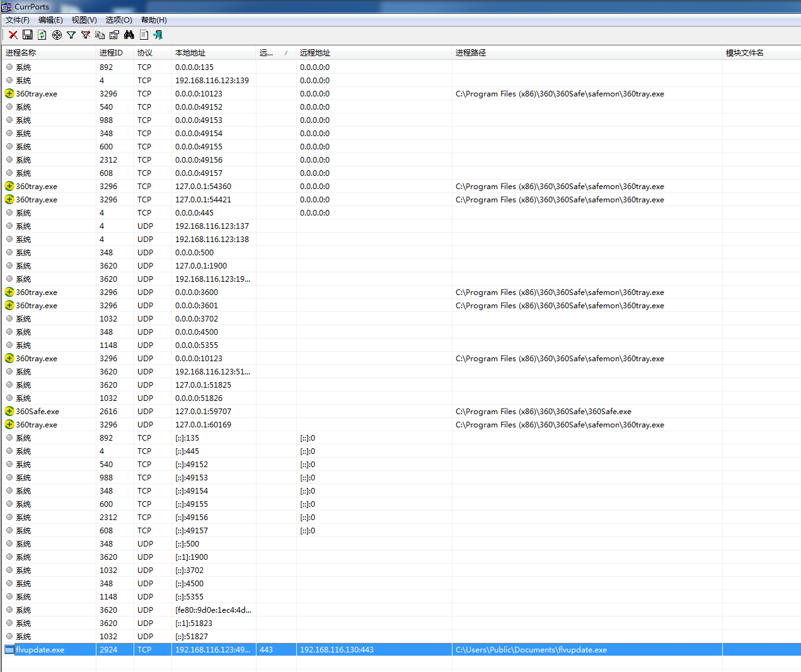Sort by the 本地地址 column header
The height and width of the screenshot is (672, 801).
[x=190, y=53]
